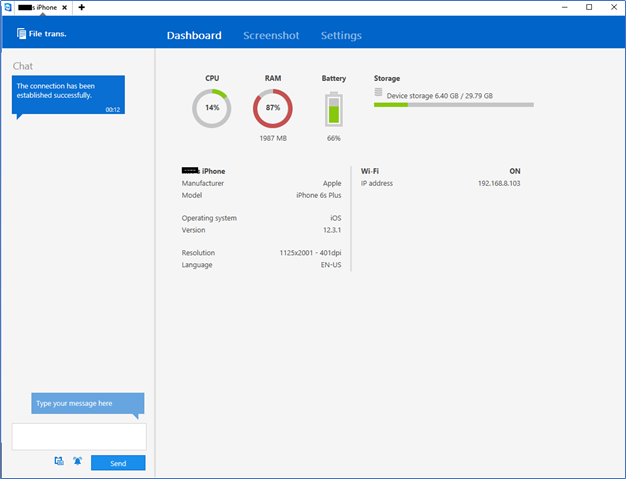The width and height of the screenshot is (626, 479).
Task: Click the clipboard icon below chat box
Action: point(60,462)
